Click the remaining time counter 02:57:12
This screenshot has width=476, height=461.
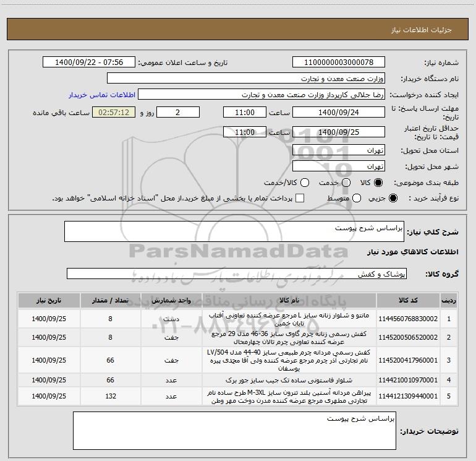pyautogui.click(x=114, y=112)
